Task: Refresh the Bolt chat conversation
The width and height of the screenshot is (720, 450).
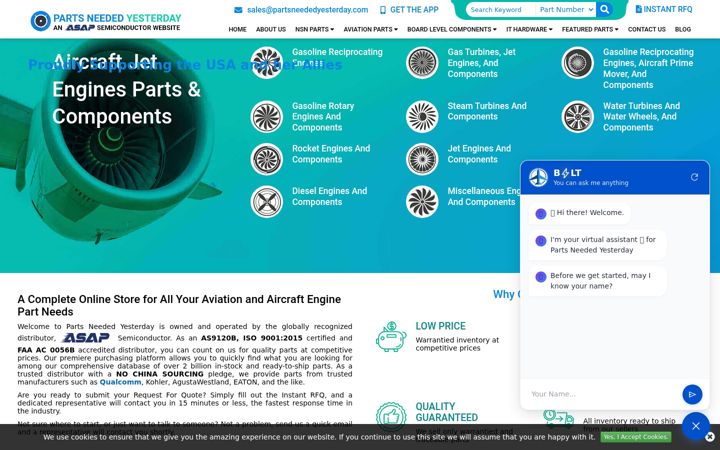Action: (x=694, y=177)
